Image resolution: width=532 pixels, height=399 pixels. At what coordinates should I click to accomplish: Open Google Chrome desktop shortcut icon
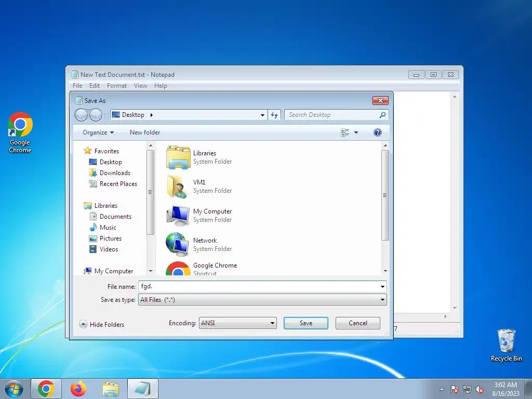click(20, 132)
